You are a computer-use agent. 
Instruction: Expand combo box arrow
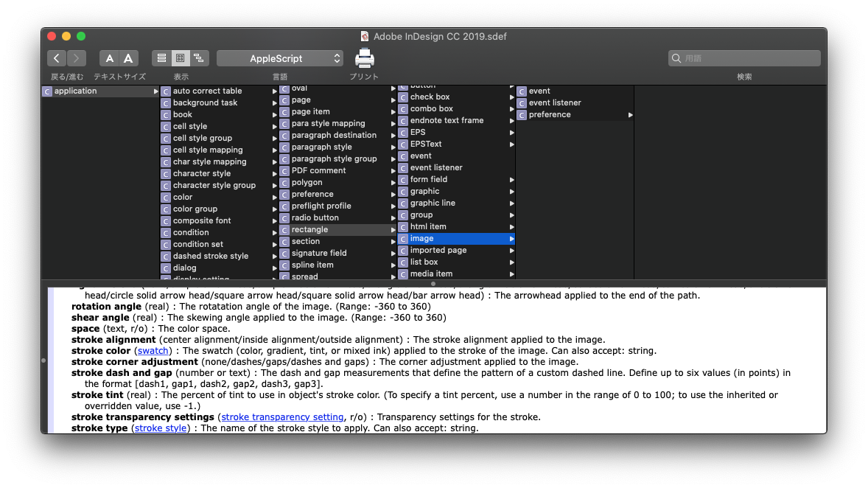(x=511, y=109)
